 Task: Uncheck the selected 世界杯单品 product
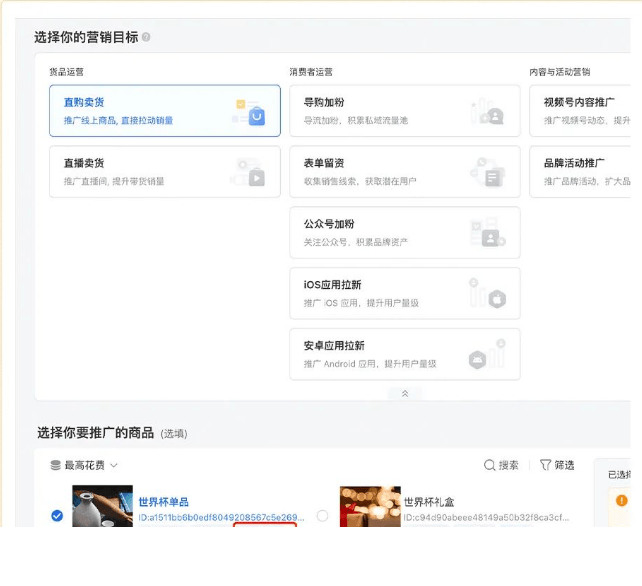(57, 516)
